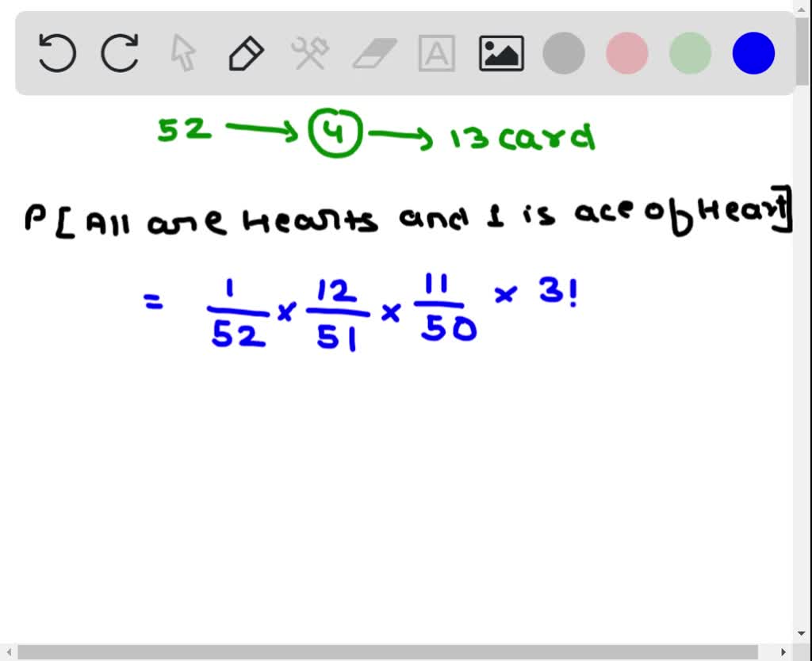The height and width of the screenshot is (661, 812).
Task: Choose the pink color swatch
Action: pos(627,53)
